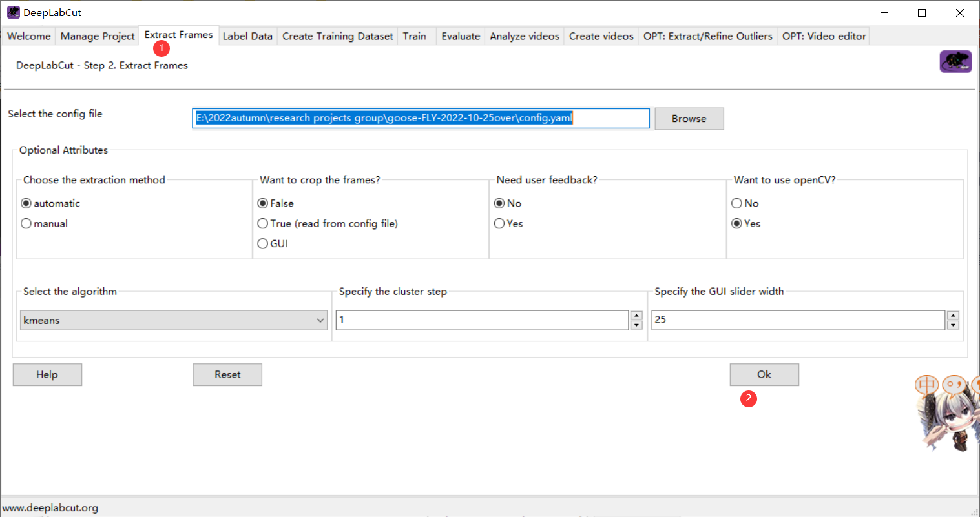Click the 'Optional Attributes' group label

click(x=63, y=150)
